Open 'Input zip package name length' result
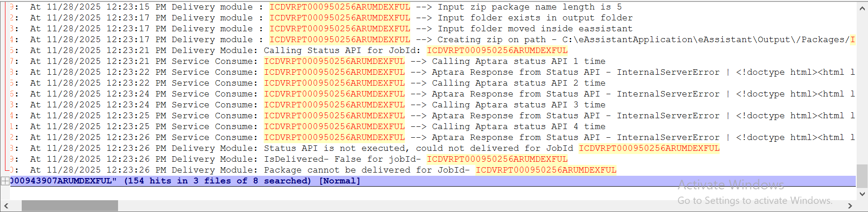 click(529, 7)
